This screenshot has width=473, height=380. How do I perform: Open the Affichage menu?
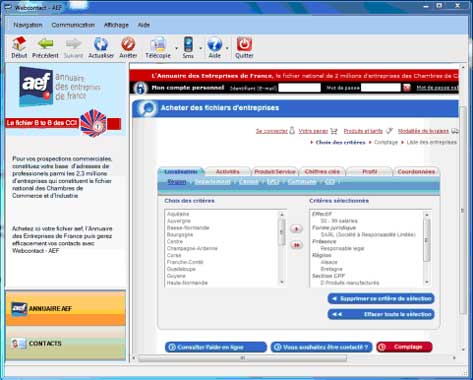point(116,25)
